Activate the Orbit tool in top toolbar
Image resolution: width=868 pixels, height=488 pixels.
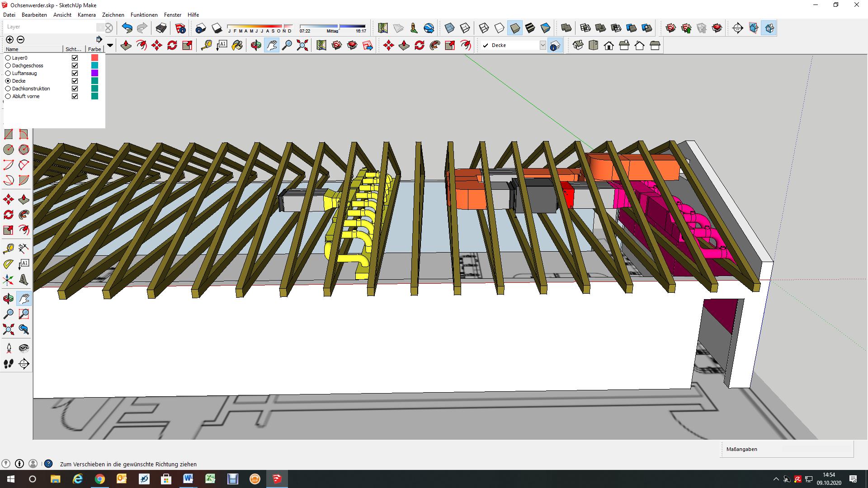255,45
